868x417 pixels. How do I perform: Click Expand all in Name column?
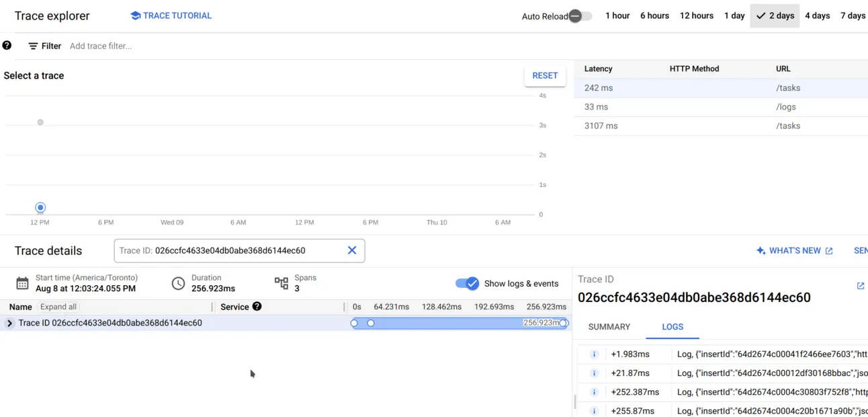(x=58, y=307)
